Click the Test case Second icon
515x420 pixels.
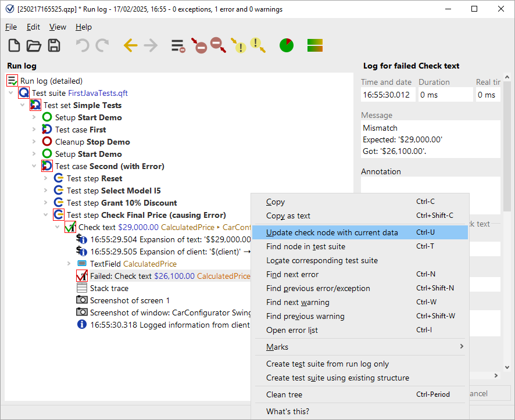coord(47,166)
